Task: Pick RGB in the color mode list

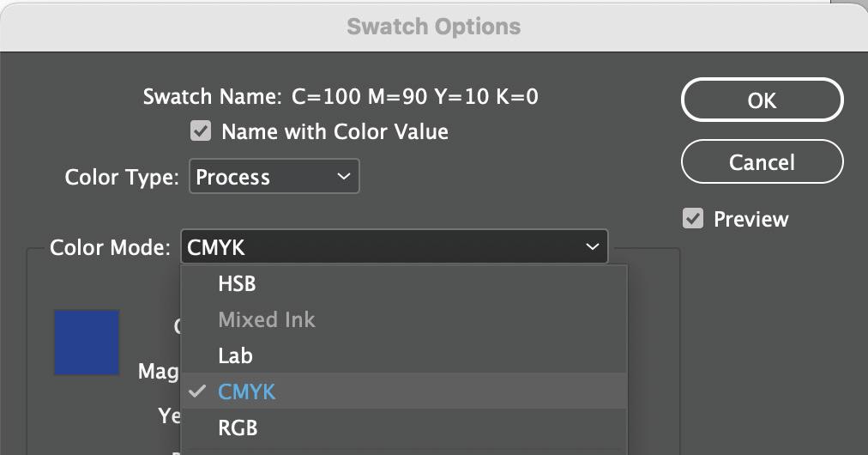Action: point(238,428)
